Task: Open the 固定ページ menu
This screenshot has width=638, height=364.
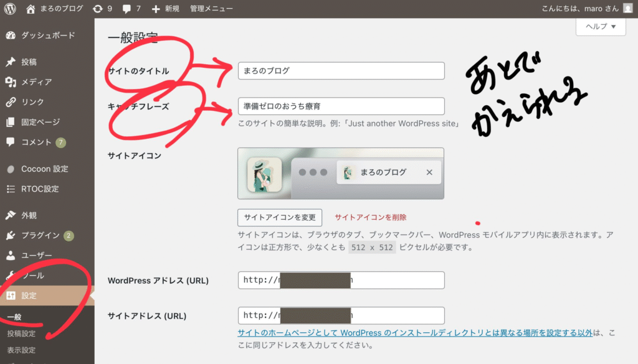Action: coord(40,122)
